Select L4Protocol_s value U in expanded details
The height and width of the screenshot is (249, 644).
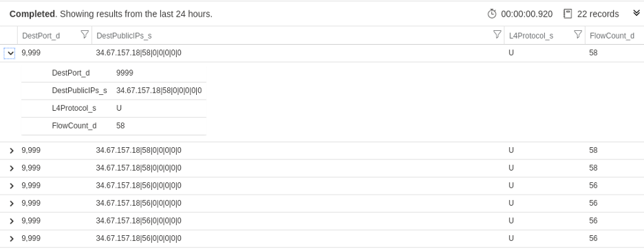click(119, 108)
